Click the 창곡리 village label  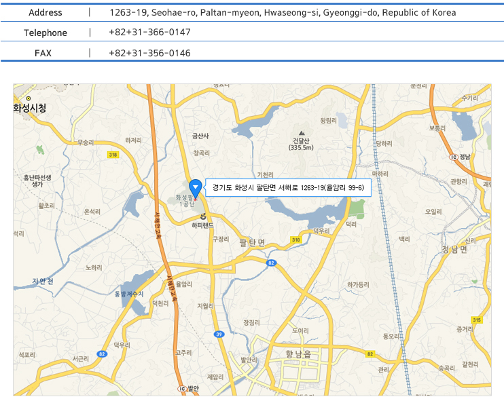tap(201, 153)
